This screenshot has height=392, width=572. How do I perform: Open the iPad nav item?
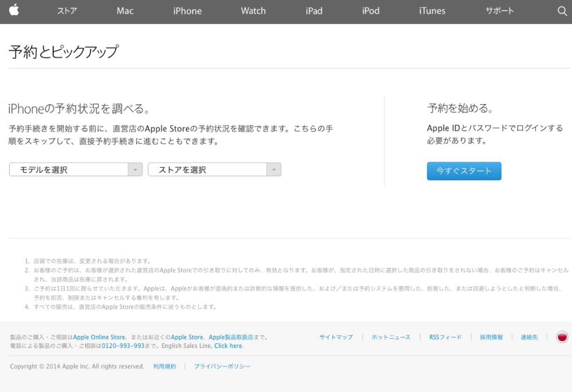click(x=314, y=11)
